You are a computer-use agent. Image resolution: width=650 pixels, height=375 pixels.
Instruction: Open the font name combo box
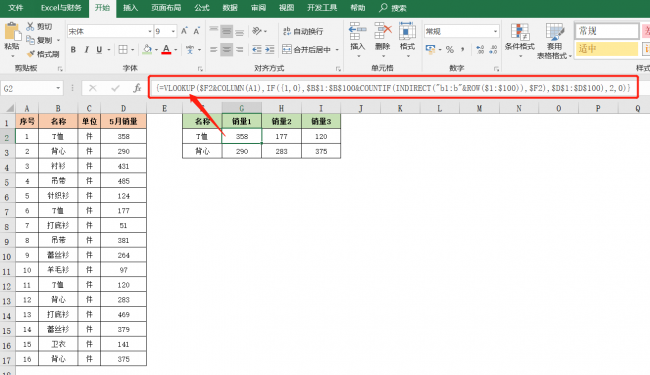[x=110, y=31]
